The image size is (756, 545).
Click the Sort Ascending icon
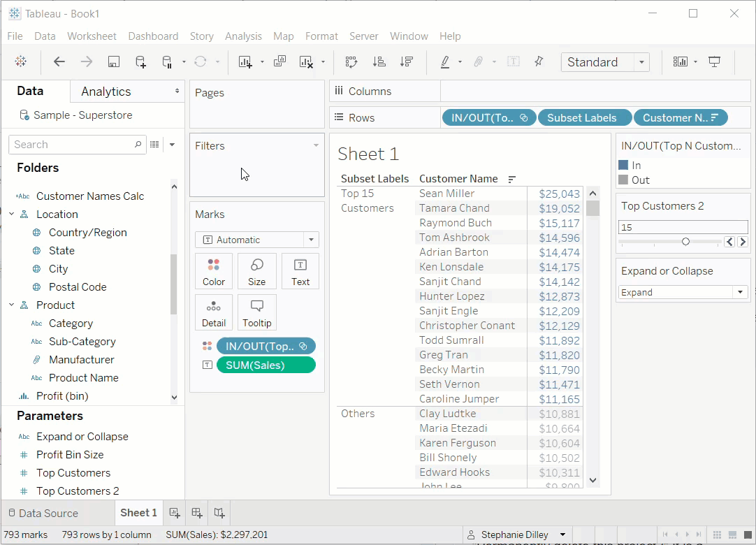point(379,61)
